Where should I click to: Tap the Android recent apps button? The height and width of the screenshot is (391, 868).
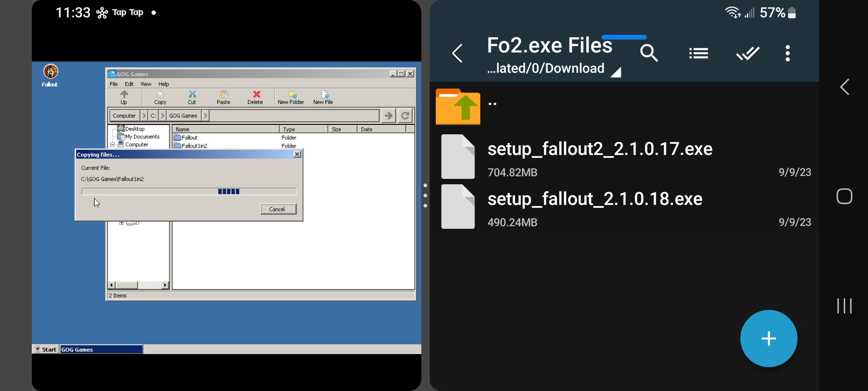point(844,306)
